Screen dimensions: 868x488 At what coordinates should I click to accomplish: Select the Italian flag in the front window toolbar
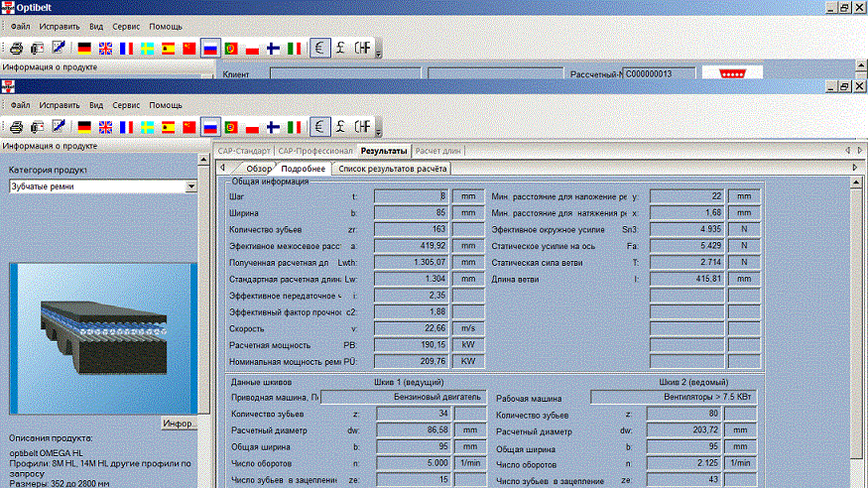pos(294,127)
